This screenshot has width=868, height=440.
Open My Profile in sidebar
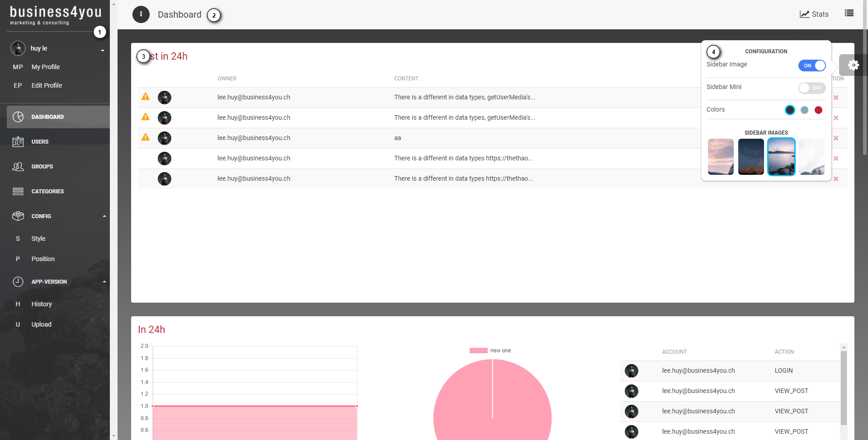click(x=46, y=67)
